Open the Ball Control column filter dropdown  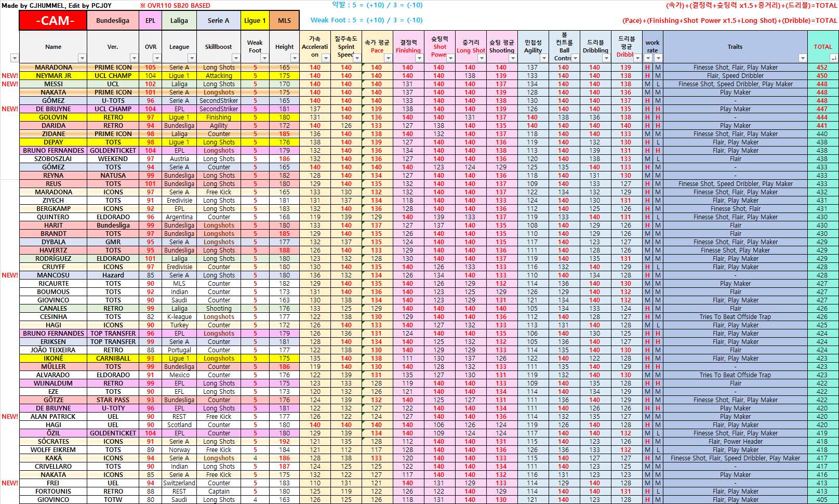click(x=575, y=58)
